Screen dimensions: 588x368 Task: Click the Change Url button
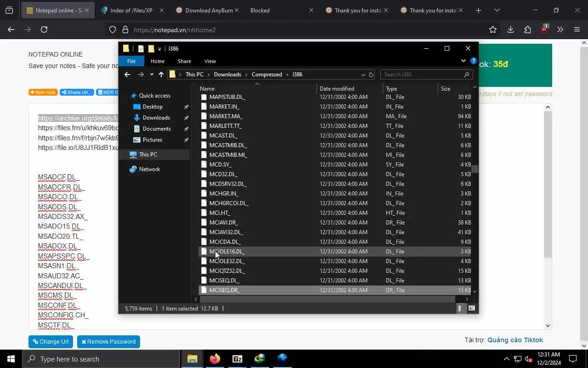[51, 342]
